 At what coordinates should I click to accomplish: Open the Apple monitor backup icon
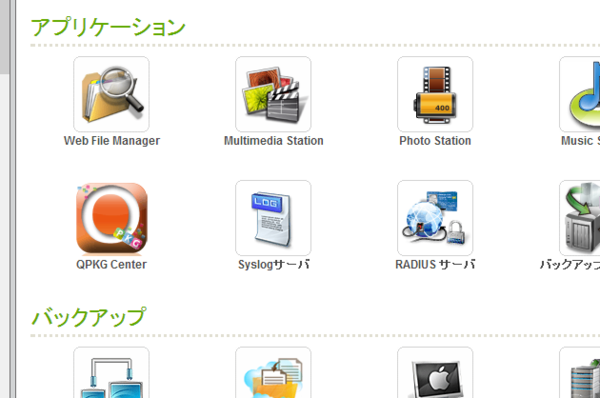coord(435,372)
